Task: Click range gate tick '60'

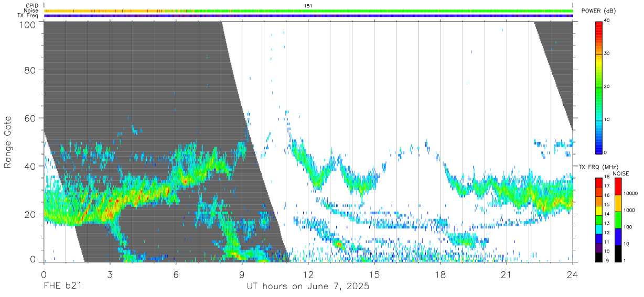Action: point(30,118)
